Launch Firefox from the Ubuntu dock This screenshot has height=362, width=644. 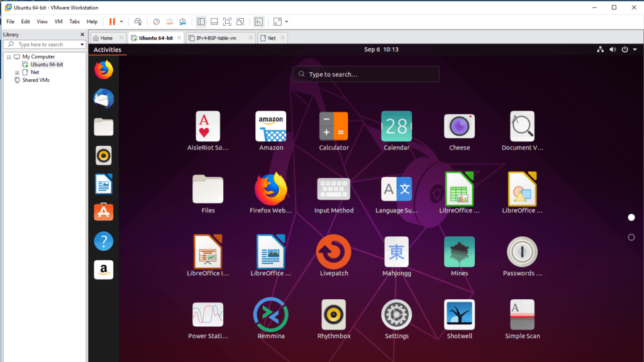tap(103, 69)
